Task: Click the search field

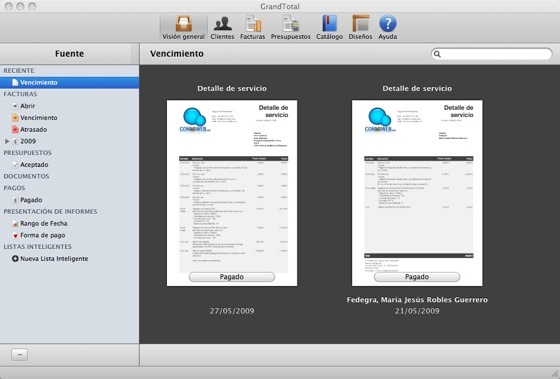Action: click(x=492, y=54)
